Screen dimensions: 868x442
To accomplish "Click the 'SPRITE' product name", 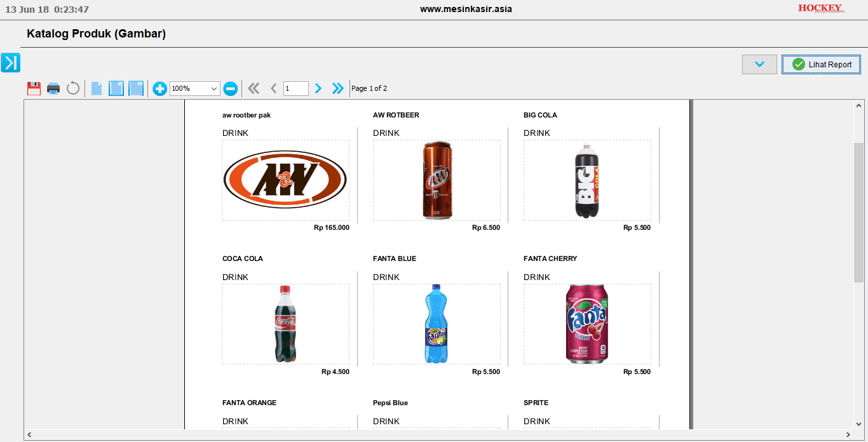I will pos(536,403).
